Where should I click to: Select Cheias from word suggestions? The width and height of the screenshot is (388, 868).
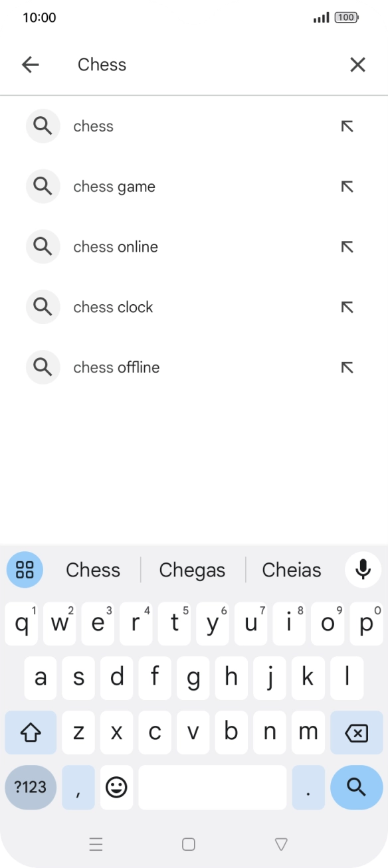(x=291, y=570)
